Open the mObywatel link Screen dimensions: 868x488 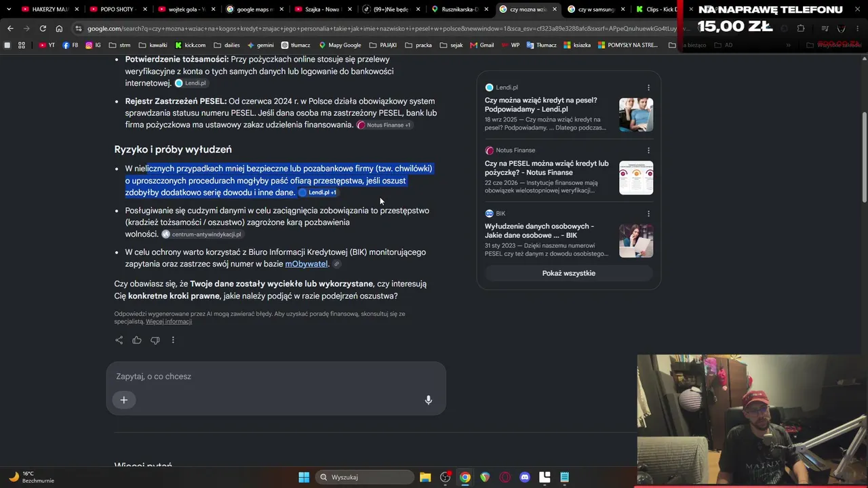[307, 264]
